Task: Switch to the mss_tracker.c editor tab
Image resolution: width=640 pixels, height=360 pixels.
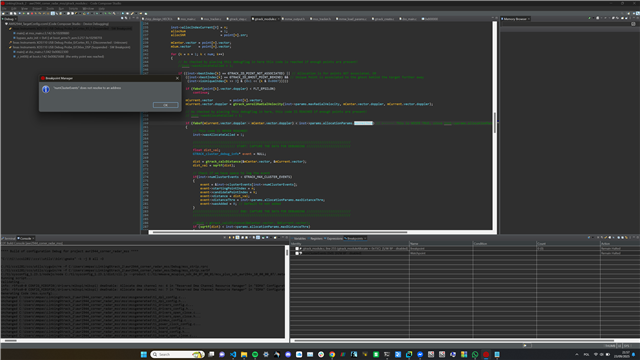Action: coord(212,19)
